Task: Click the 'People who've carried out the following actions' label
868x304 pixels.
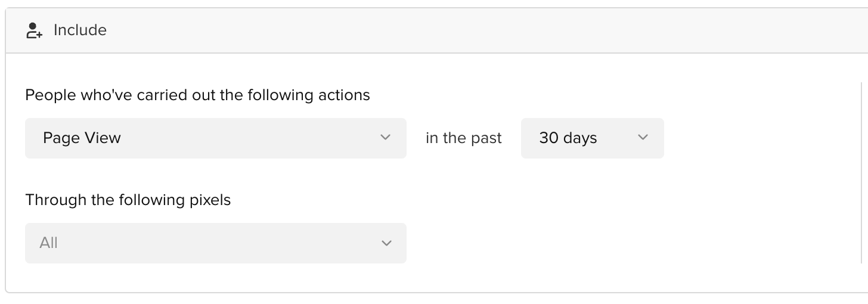Action: pyautogui.click(x=197, y=95)
